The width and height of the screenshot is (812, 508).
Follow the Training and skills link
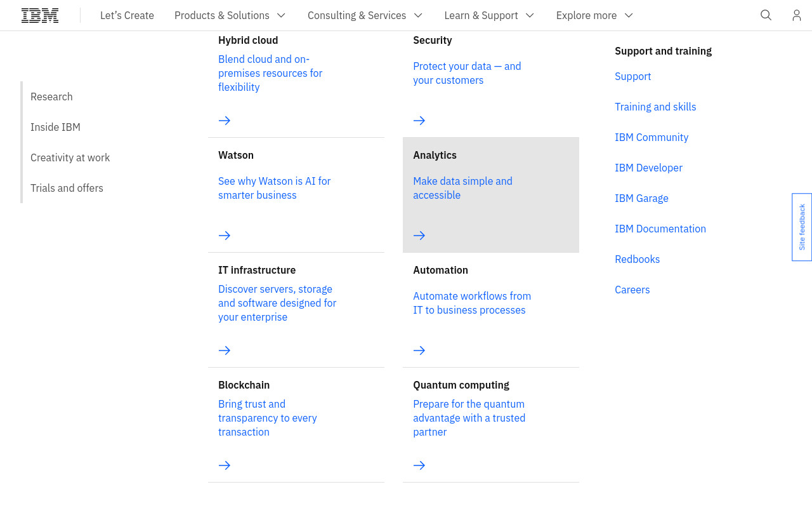(655, 107)
